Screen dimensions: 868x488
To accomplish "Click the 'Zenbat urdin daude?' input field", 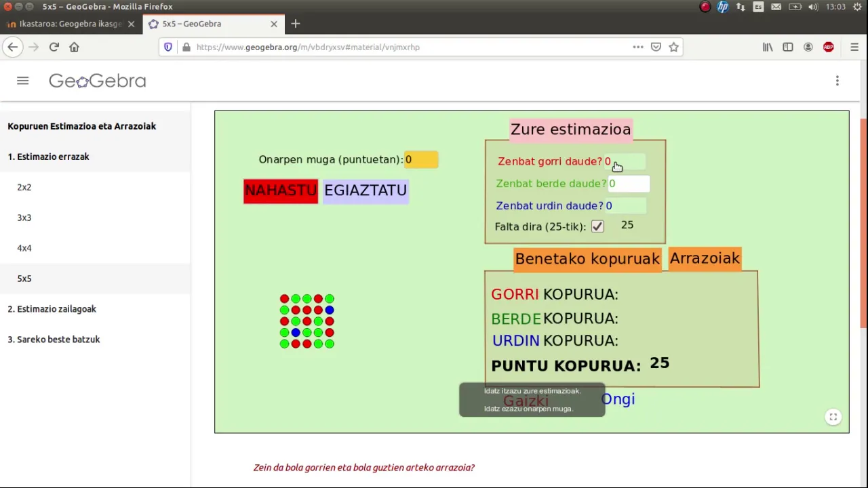I will tap(625, 206).
